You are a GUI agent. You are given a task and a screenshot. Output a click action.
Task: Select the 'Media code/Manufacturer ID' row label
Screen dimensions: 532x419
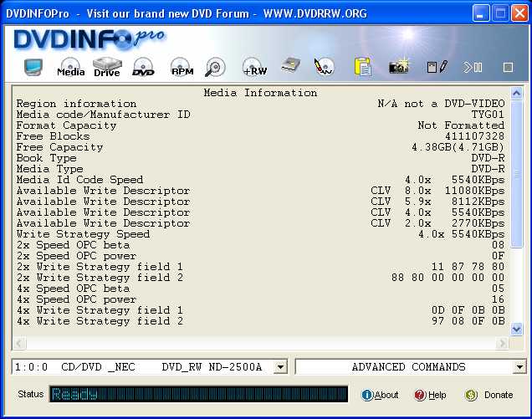click(x=104, y=115)
